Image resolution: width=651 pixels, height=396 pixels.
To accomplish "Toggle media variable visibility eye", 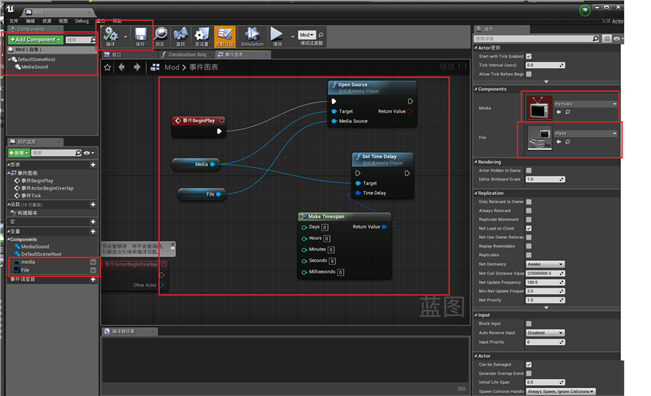I will [93, 262].
